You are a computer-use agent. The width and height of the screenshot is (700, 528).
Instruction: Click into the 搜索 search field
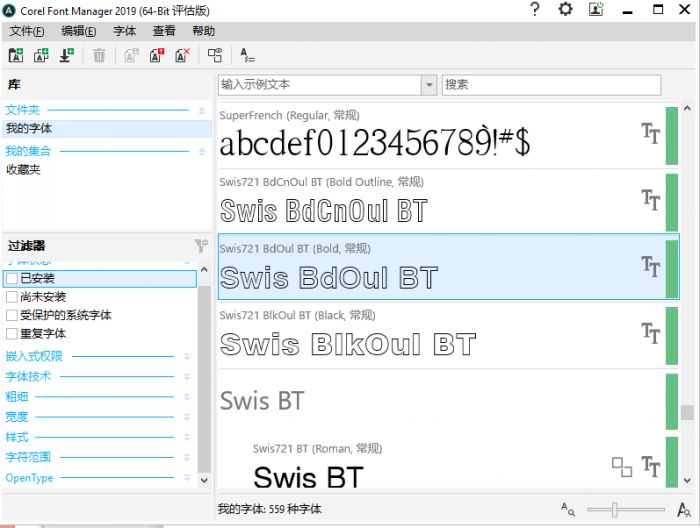point(551,84)
